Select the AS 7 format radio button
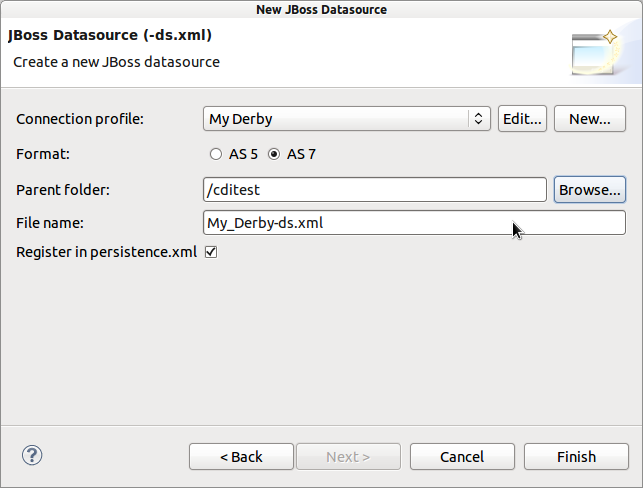This screenshot has width=643, height=488. [x=274, y=154]
